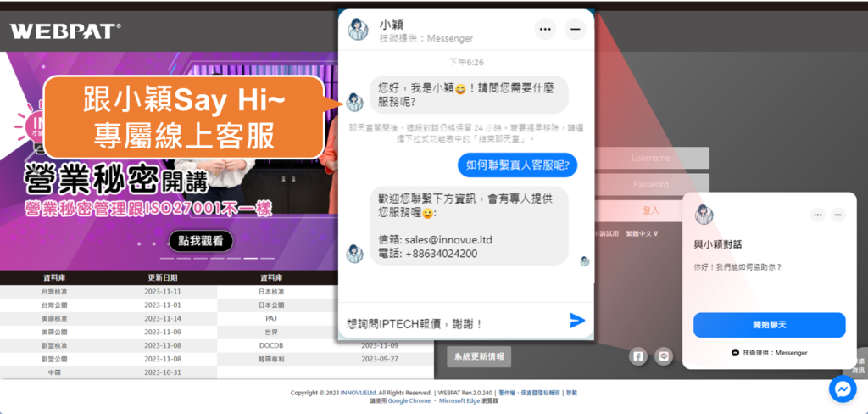The image size is (868, 414).
Task: Select the 台灣核准 table row
Action: (x=108, y=292)
